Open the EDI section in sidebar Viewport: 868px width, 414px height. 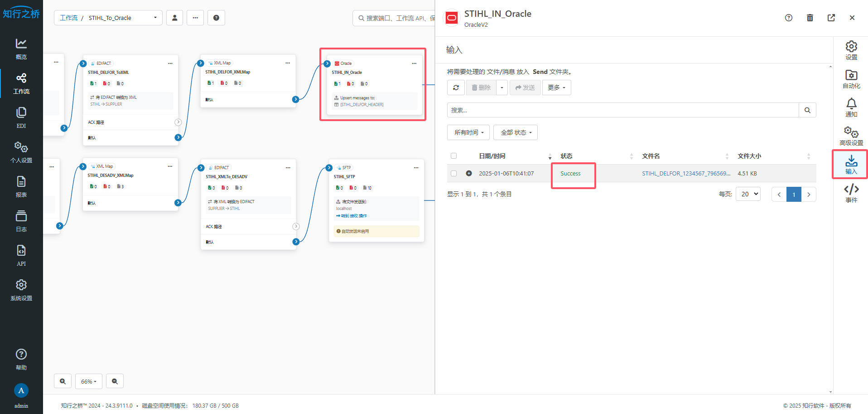21,117
